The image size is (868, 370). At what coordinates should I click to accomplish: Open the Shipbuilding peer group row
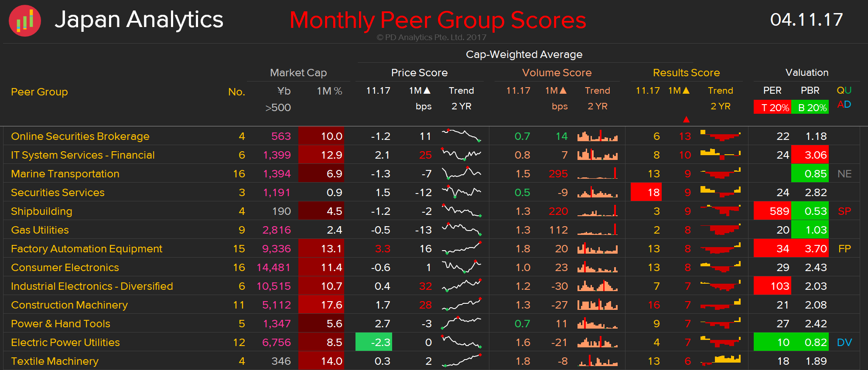(x=41, y=211)
